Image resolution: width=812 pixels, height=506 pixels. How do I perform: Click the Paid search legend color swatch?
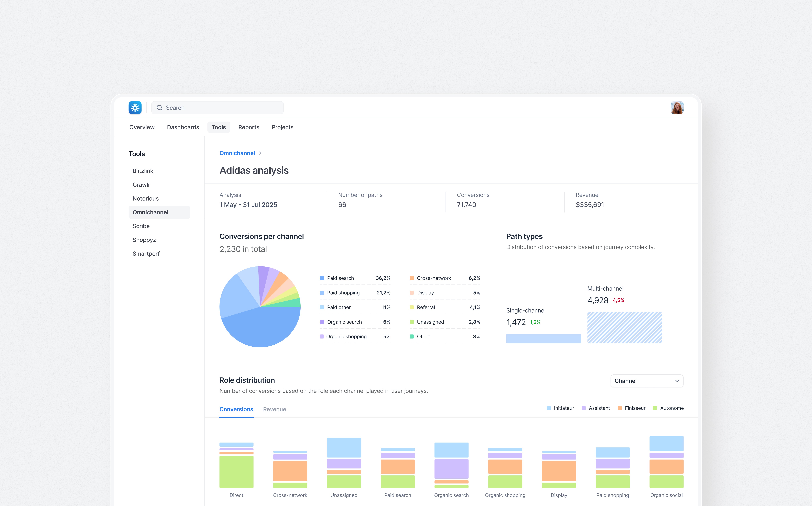click(x=321, y=278)
